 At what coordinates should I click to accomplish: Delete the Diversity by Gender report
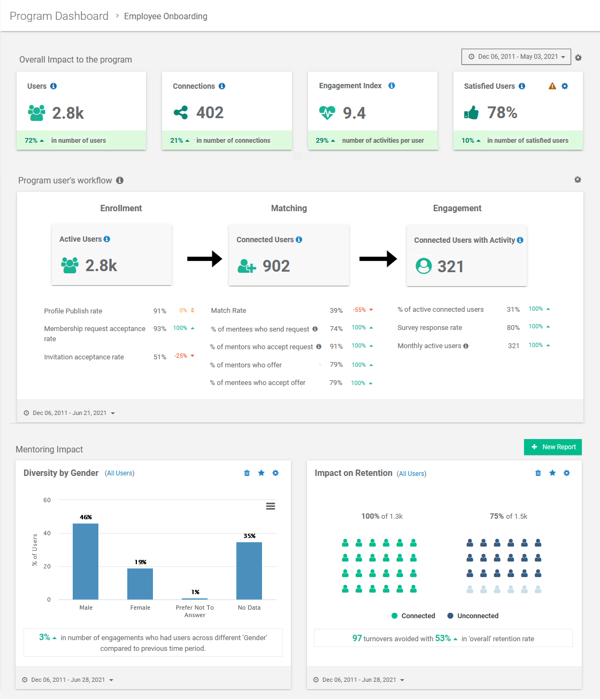click(247, 473)
